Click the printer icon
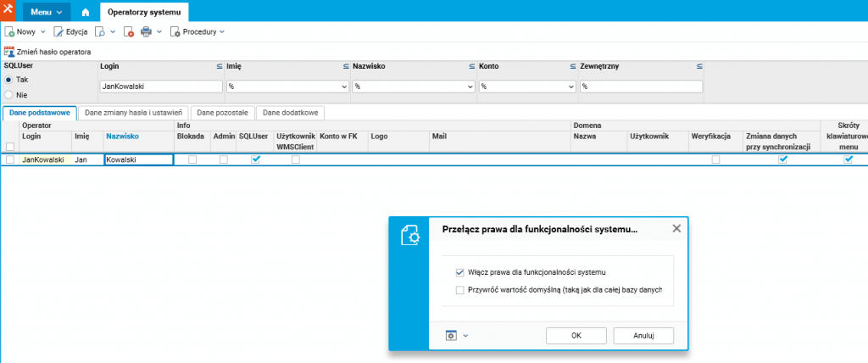 click(x=146, y=32)
